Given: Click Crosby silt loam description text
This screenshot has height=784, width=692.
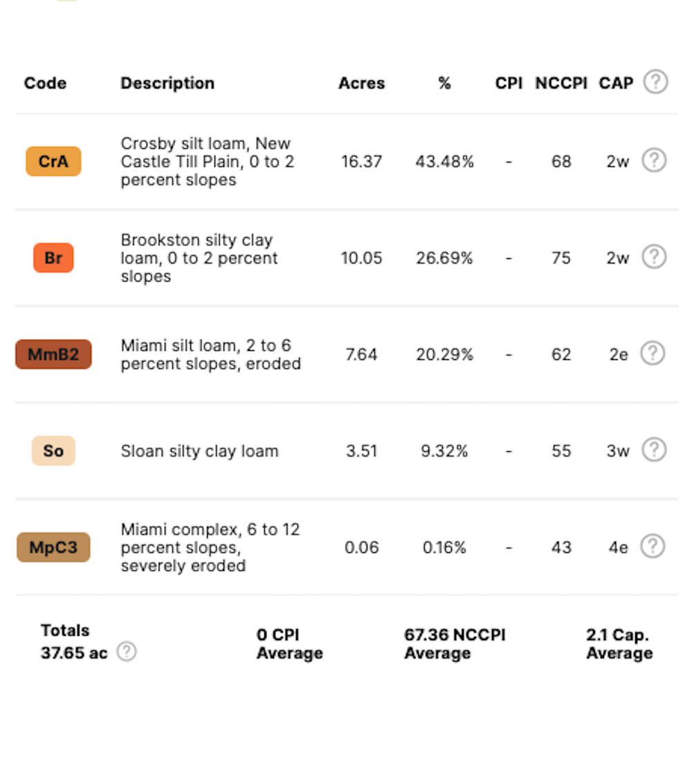Looking at the screenshot, I should [206, 161].
